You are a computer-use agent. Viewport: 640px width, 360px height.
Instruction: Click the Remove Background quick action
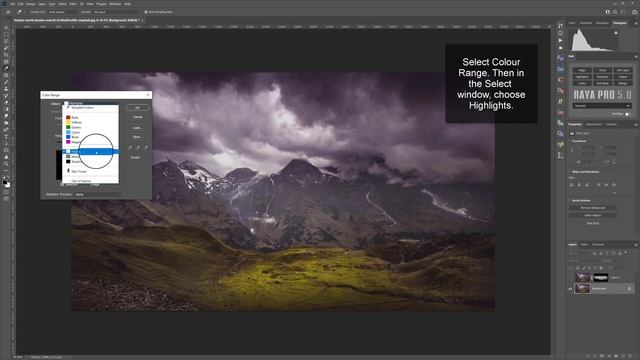[593, 208]
